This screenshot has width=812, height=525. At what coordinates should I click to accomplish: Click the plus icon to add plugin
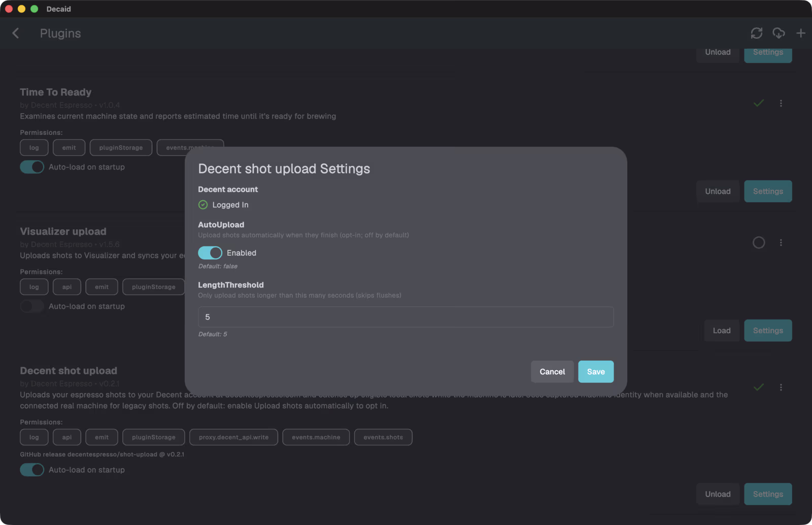point(801,33)
